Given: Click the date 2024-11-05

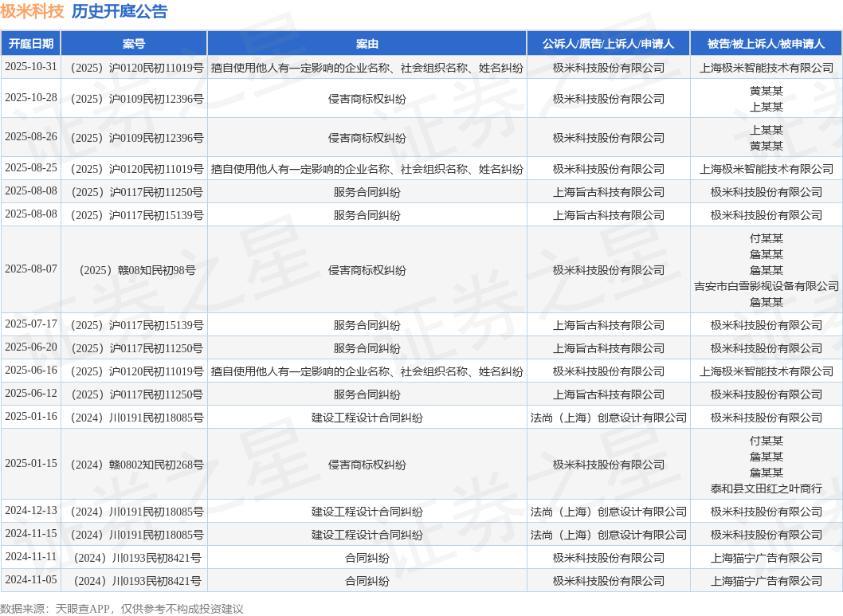Looking at the screenshot, I should click(30, 580).
